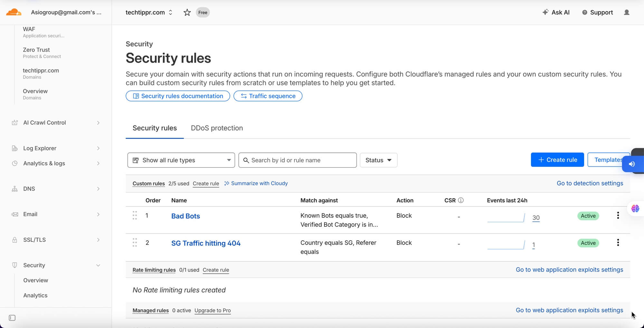
Task: Click the Analytics & logs sidebar icon
Action: click(15, 163)
